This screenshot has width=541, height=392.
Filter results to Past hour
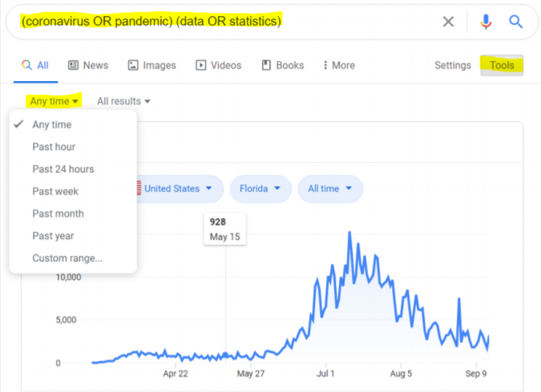coord(54,147)
